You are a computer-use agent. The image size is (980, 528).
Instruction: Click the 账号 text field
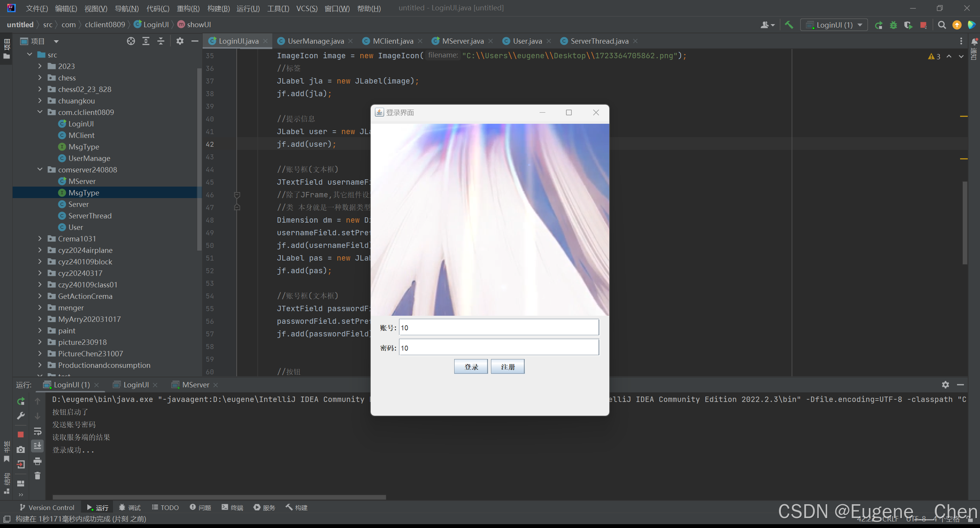click(x=499, y=328)
